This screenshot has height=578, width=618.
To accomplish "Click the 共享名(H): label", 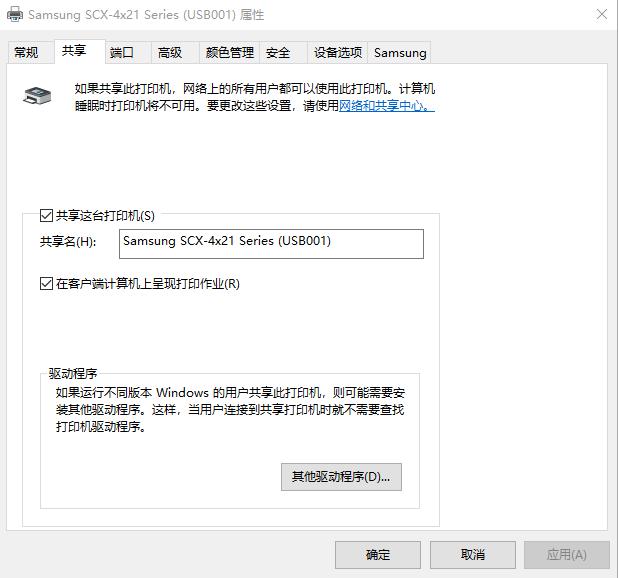I will click(68, 242).
